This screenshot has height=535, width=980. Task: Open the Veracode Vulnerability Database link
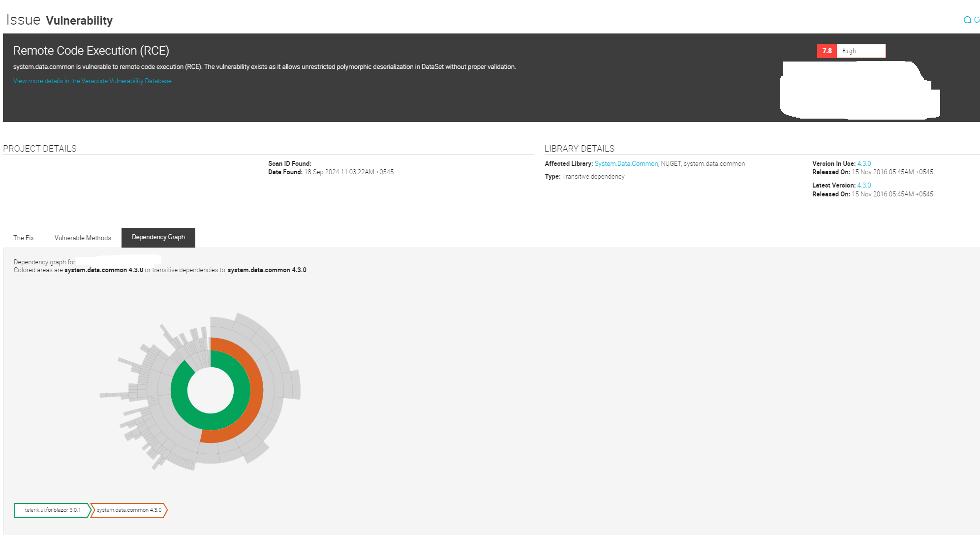(92, 81)
